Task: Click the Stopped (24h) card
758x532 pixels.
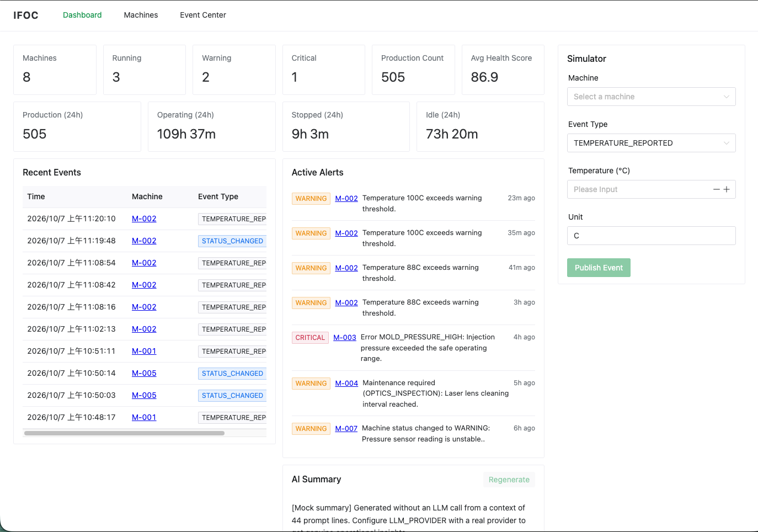Action: pos(346,126)
